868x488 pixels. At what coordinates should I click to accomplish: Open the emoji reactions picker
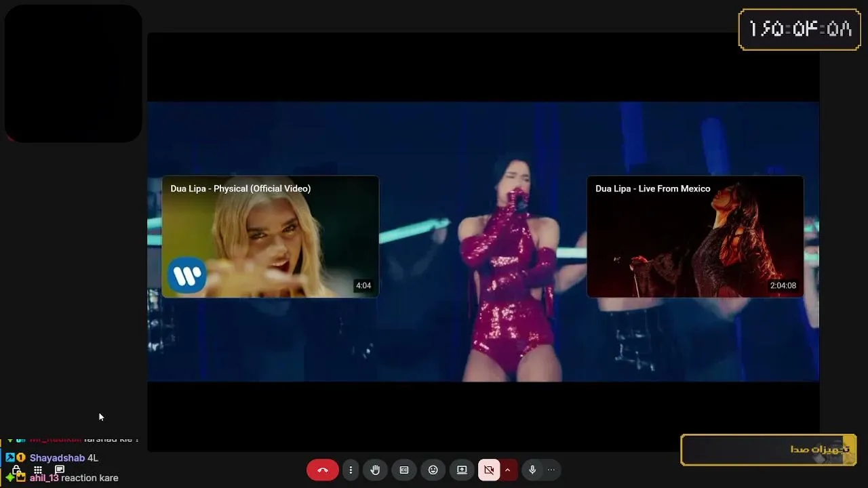tap(433, 470)
